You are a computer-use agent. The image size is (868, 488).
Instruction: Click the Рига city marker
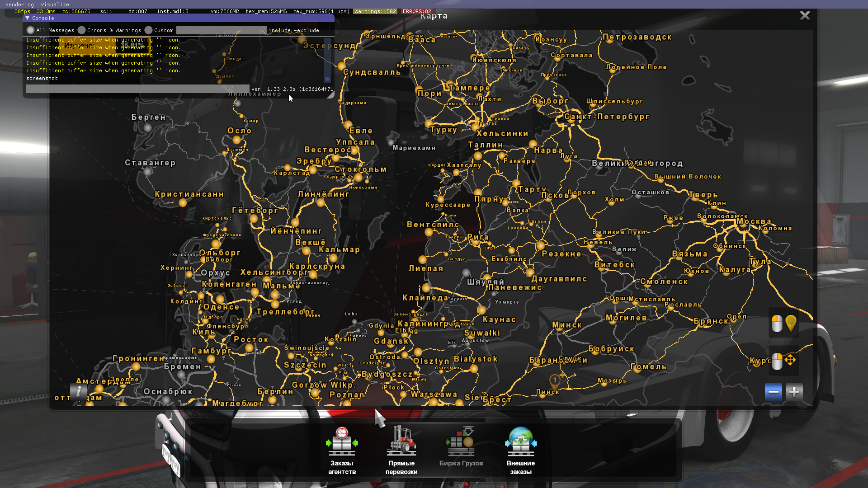pyautogui.click(x=475, y=242)
